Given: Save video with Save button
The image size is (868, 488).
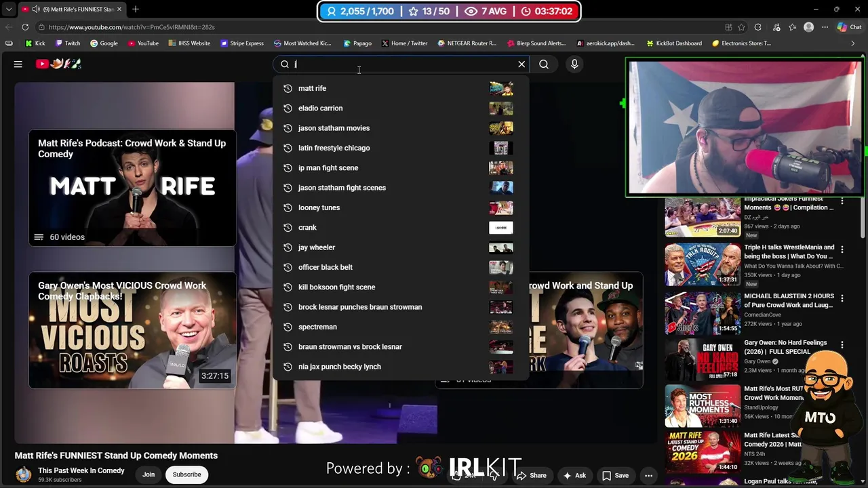Looking at the screenshot, I should coord(615,475).
